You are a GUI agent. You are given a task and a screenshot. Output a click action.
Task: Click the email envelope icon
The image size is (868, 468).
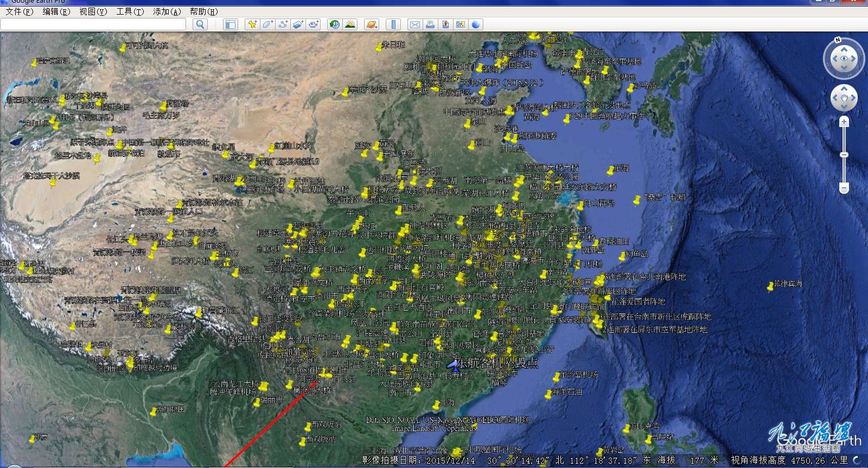click(414, 24)
